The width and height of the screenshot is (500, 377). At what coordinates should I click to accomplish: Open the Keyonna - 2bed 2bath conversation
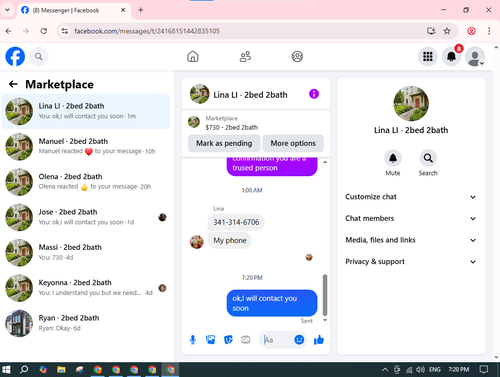click(x=86, y=288)
